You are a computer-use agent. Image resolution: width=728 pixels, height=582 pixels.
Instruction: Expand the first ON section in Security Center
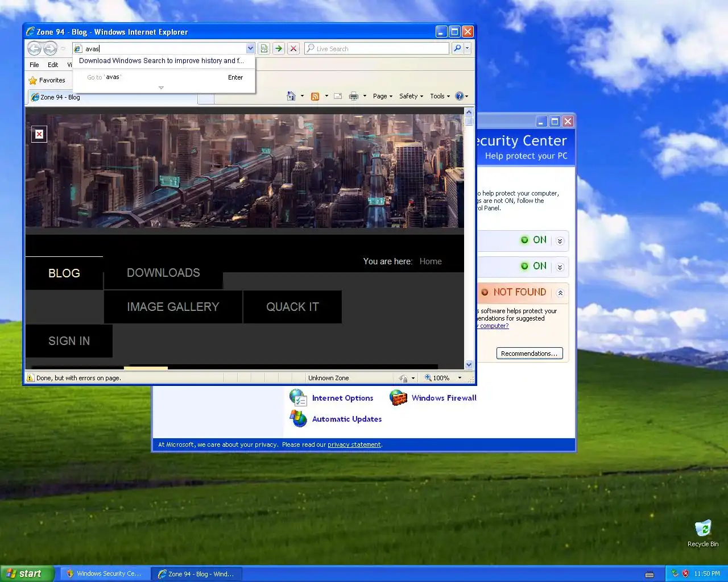(560, 241)
